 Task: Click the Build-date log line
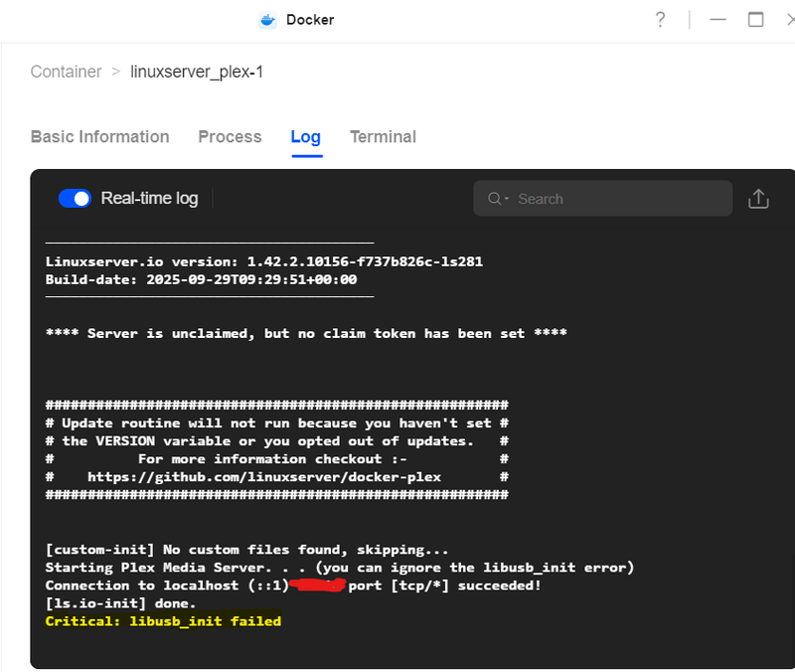pyautogui.click(x=202, y=279)
